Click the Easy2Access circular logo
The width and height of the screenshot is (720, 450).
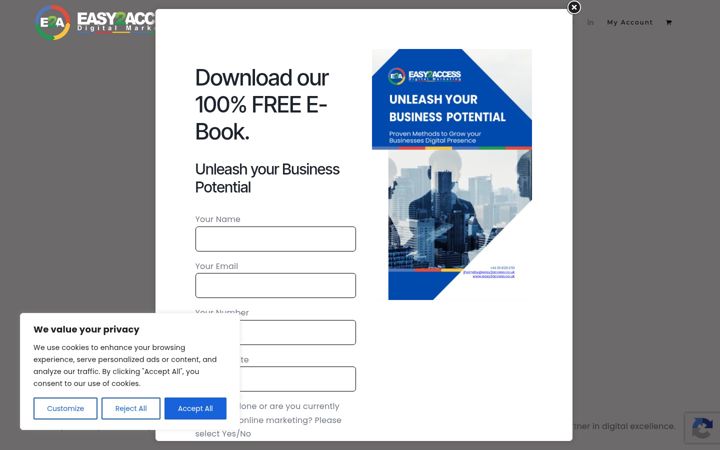[x=53, y=22]
